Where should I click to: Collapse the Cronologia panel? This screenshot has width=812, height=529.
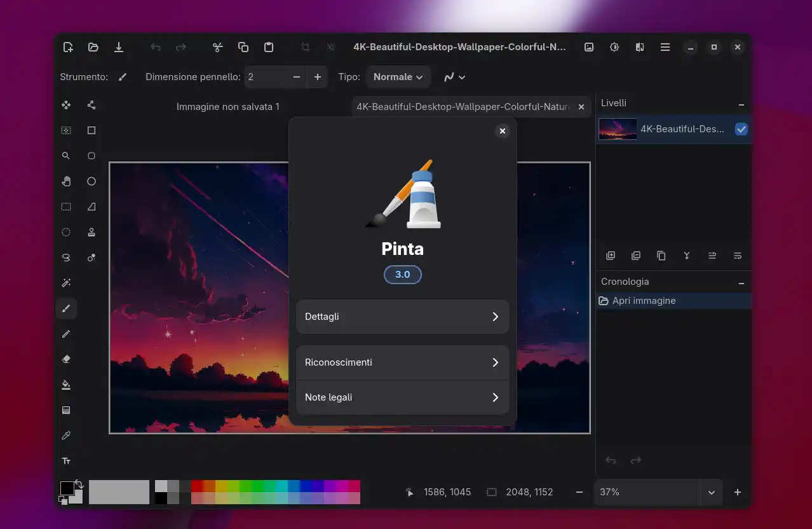[x=741, y=282]
